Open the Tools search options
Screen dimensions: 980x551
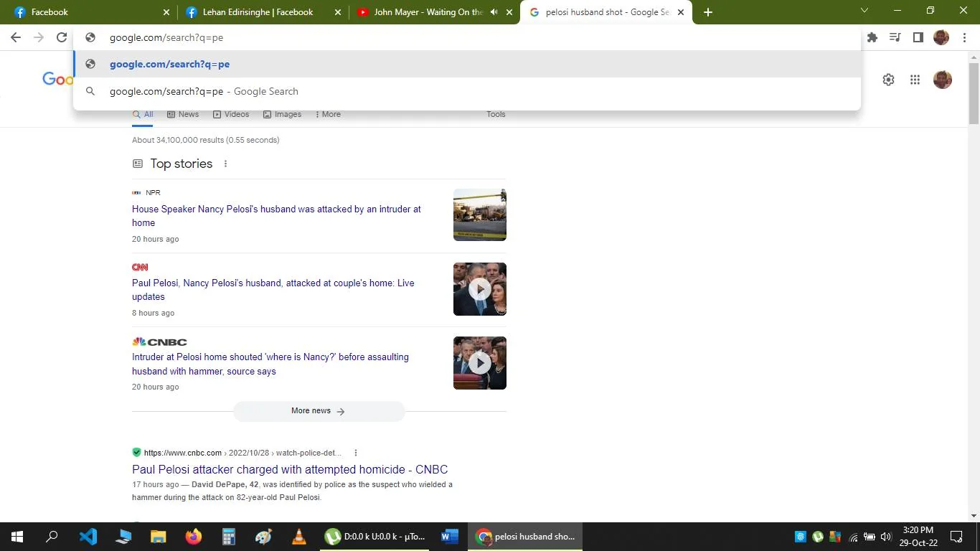coord(496,114)
